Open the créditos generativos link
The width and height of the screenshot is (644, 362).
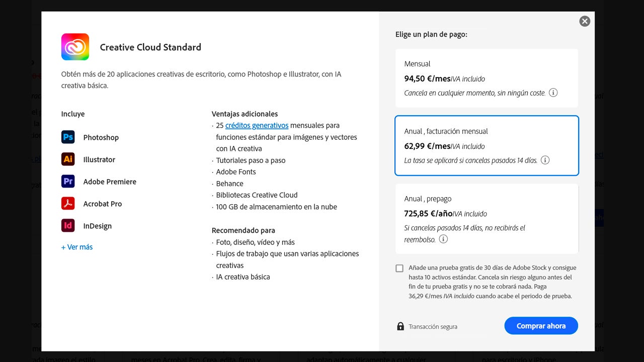pos(257,125)
